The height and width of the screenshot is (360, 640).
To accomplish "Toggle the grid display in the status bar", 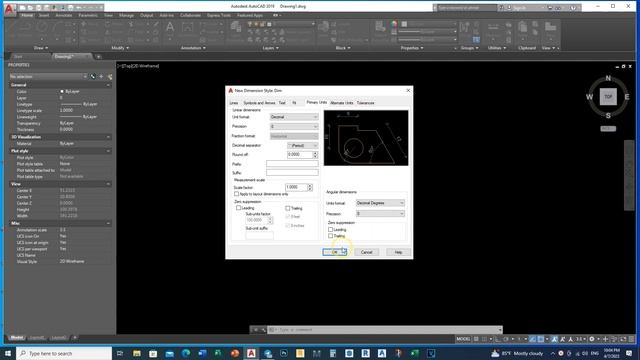I will [x=476, y=339].
